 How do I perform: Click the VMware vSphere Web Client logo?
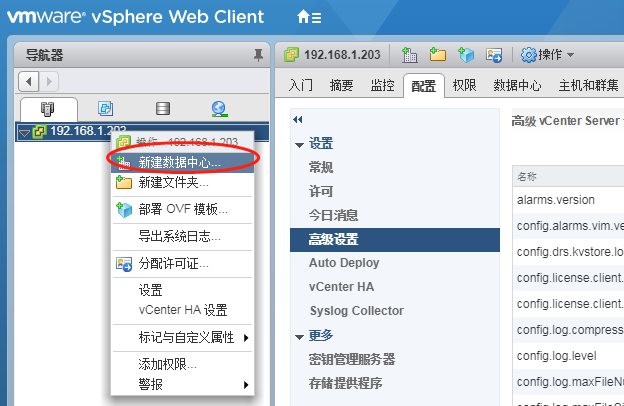click(135, 17)
